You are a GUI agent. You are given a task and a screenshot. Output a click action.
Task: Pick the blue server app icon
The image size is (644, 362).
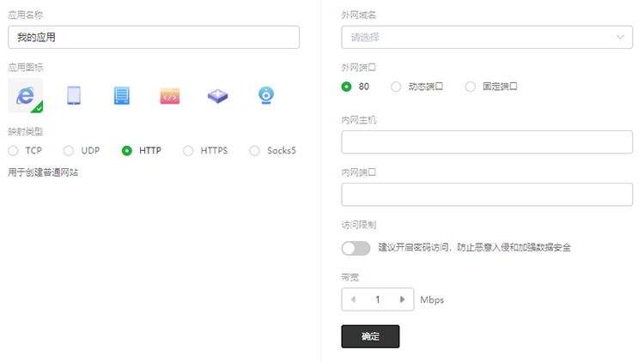pyautogui.click(x=122, y=95)
